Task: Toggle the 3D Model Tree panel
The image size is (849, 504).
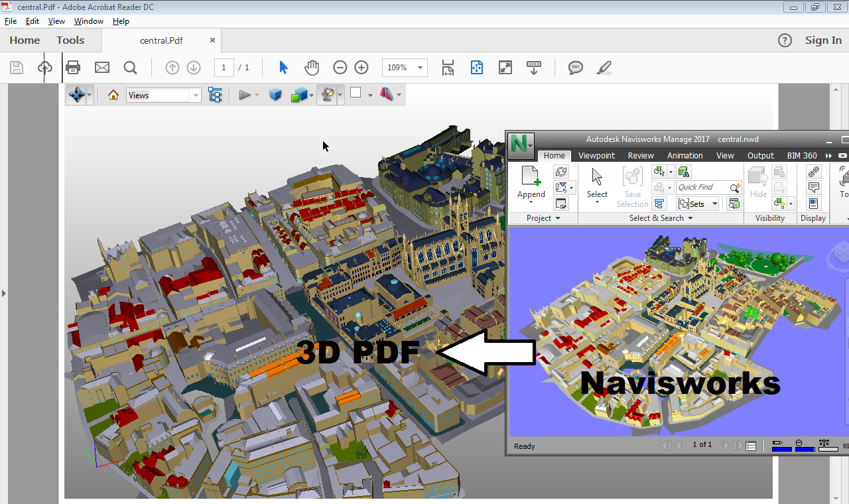Action: 215,95
